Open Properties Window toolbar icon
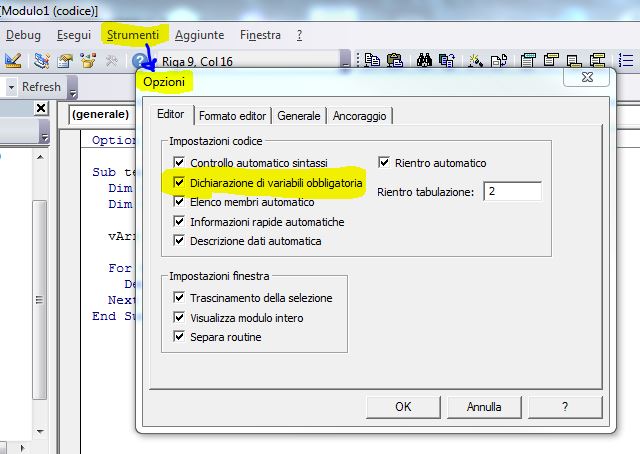 (x=65, y=61)
